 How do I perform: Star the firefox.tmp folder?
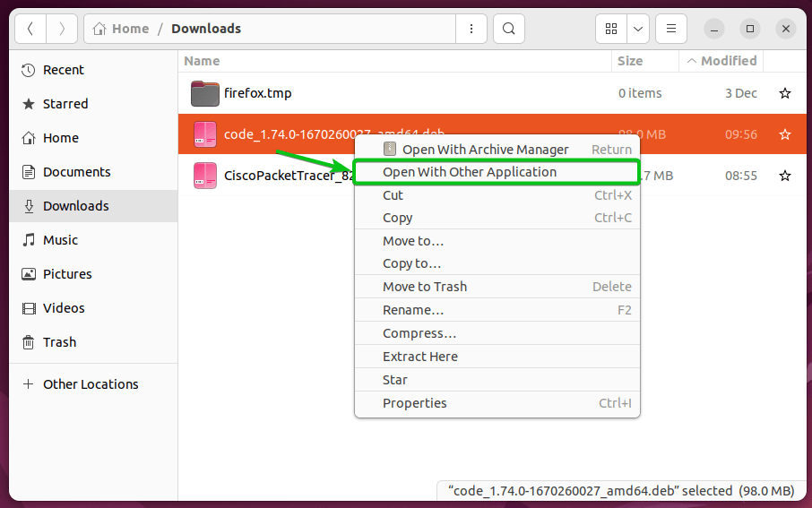[x=785, y=93]
